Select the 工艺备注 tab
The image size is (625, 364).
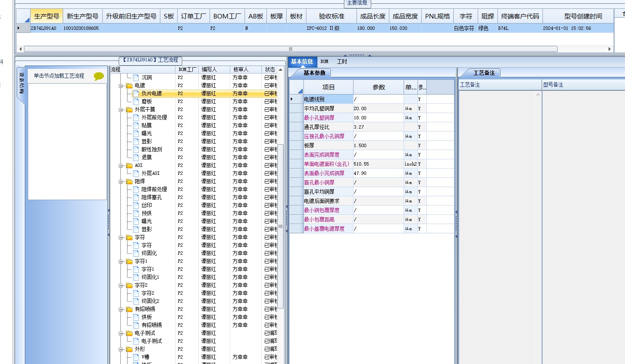click(x=484, y=73)
